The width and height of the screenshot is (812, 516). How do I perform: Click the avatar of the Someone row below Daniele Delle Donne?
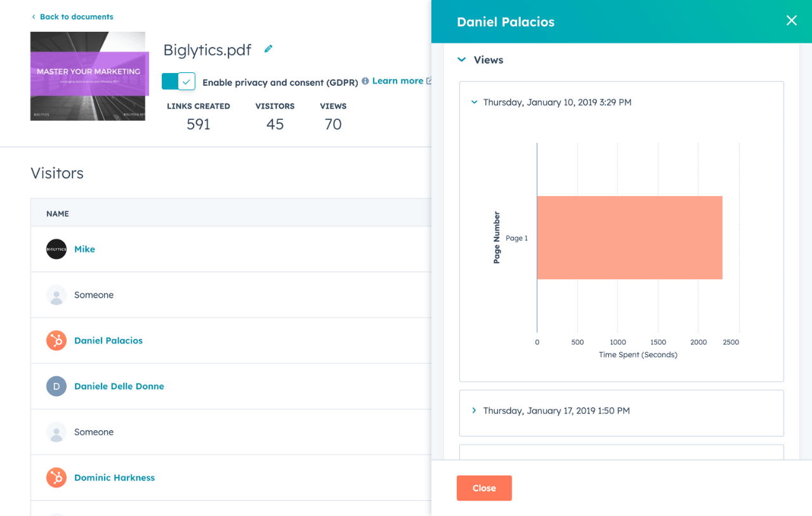(x=56, y=432)
